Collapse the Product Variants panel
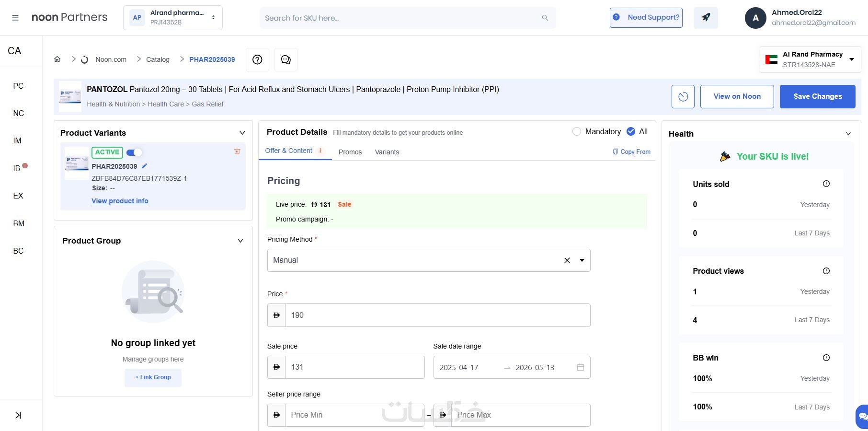This screenshot has height=431, width=868. (x=242, y=133)
